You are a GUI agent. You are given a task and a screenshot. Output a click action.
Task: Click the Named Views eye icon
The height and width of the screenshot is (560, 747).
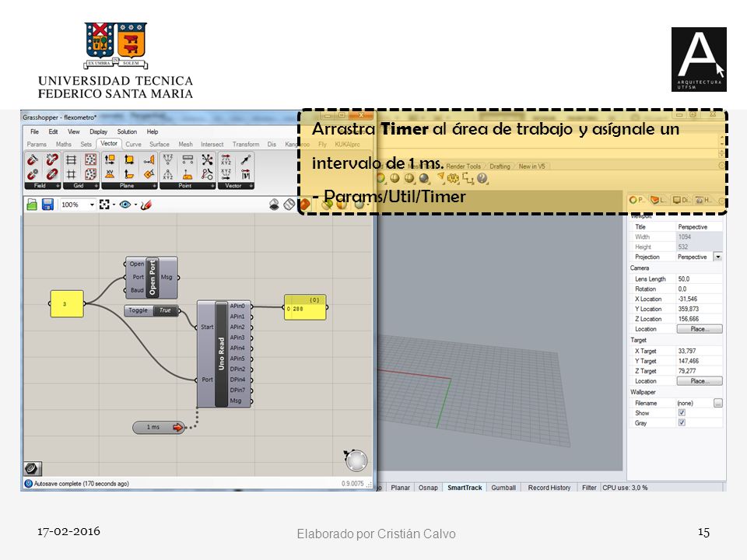(125, 205)
